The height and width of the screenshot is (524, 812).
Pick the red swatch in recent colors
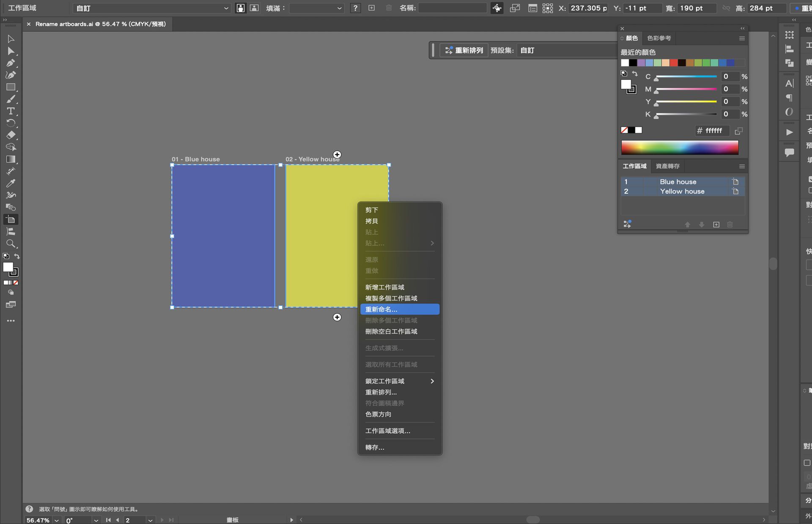pyautogui.click(x=673, y=63)
